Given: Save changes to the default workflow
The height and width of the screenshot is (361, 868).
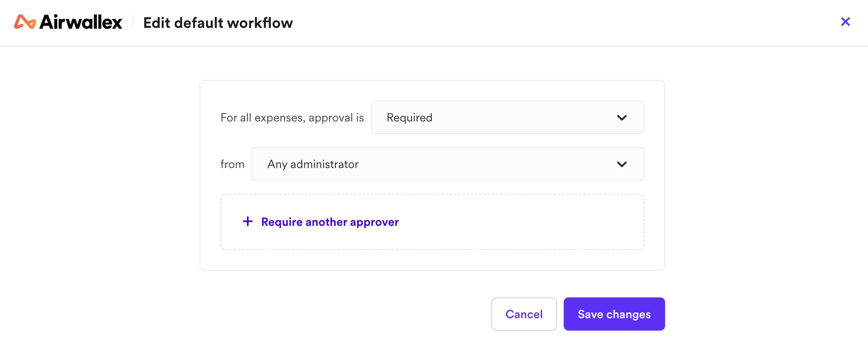Looking at the screenshot, I should [x=614, y=314].
